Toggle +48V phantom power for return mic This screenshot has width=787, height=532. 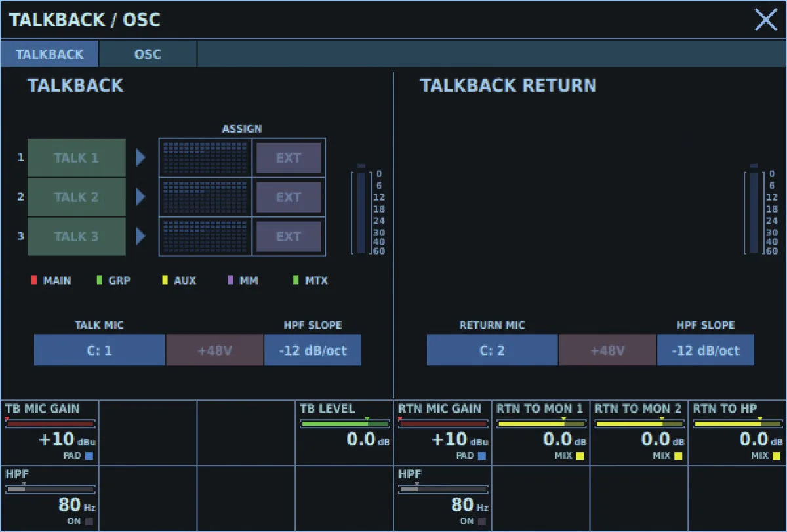click(x=608, y=350)
